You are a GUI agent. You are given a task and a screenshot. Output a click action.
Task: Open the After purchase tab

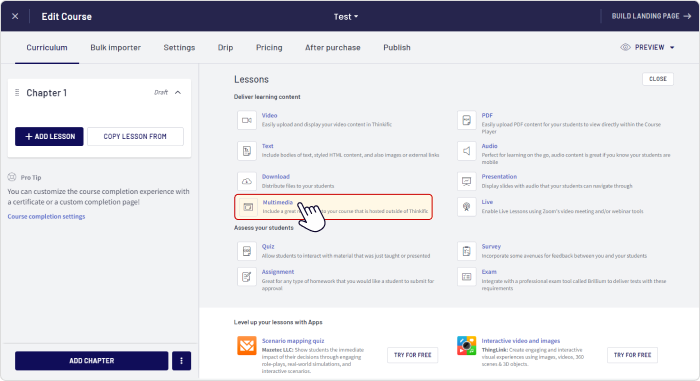click(x=333, y=47)
